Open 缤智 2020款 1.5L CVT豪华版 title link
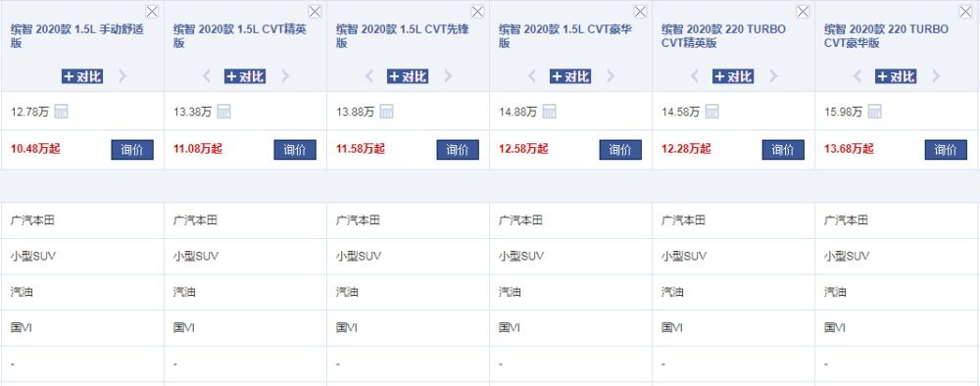 coord(565,36)
